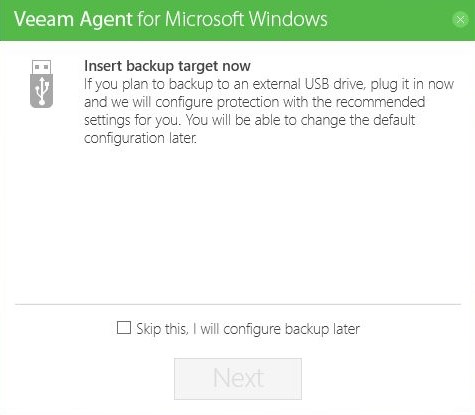Screen dimensions: 475x415
Task: Click the 'Insert backup target now' heading
Action: [x=167, y=66]
